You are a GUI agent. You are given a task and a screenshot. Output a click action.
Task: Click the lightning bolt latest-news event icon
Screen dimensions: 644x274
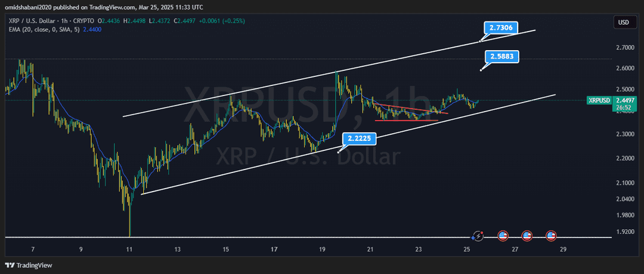point(478,236)
